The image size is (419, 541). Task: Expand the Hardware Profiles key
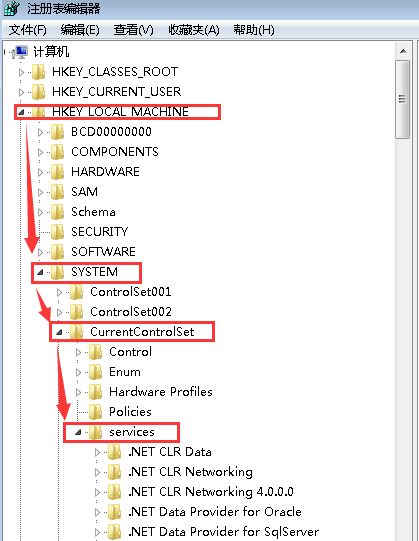click(x=78, y=392)
